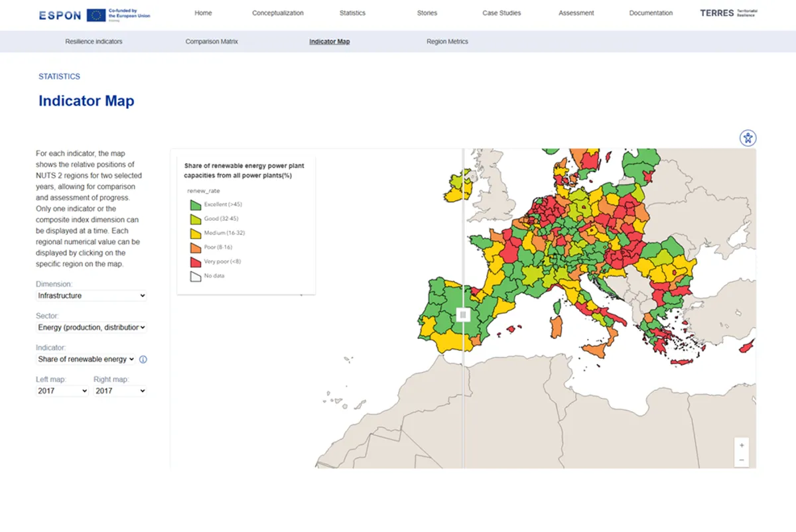Switch to the Comparison Matrix tab
Image resolution: width=796 pixels, height=532 pixels.
coord(211,41)
